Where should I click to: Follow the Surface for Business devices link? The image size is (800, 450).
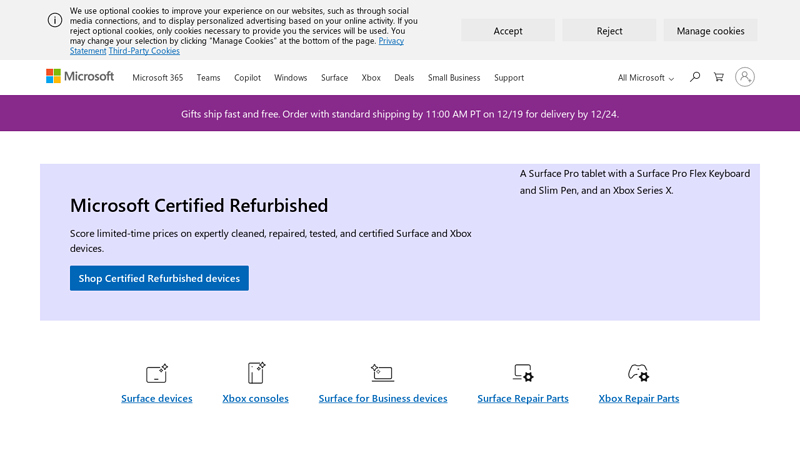pos(383,398)
